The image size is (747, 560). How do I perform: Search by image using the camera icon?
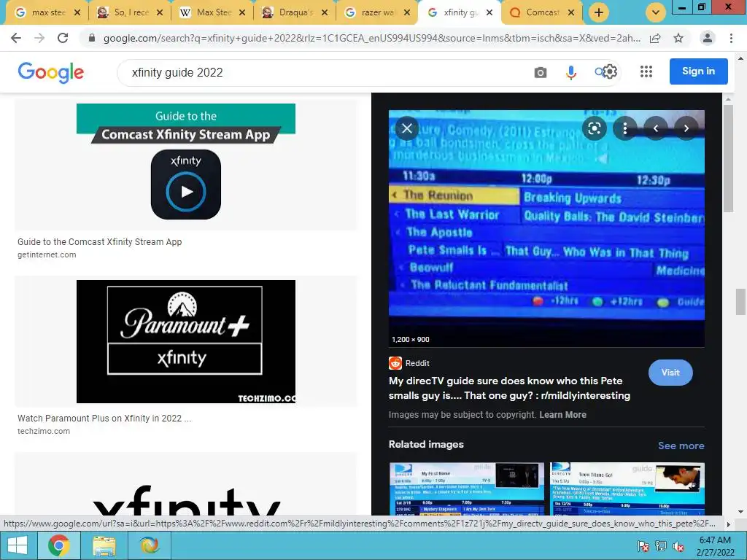(x=541, y=72)
